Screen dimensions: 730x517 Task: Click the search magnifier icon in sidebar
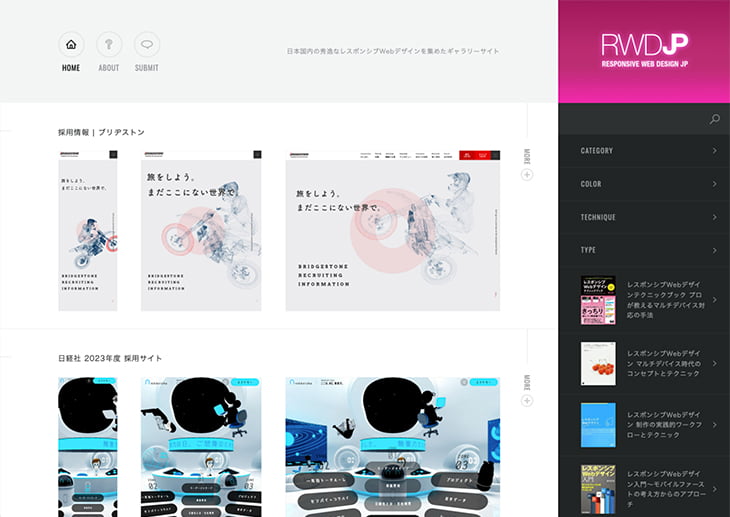click(714, 120)
